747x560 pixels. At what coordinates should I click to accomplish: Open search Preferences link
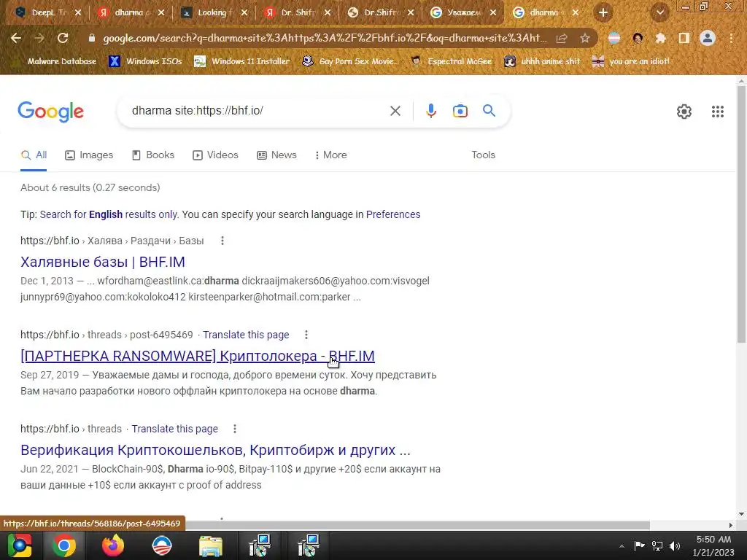[393, 214]
